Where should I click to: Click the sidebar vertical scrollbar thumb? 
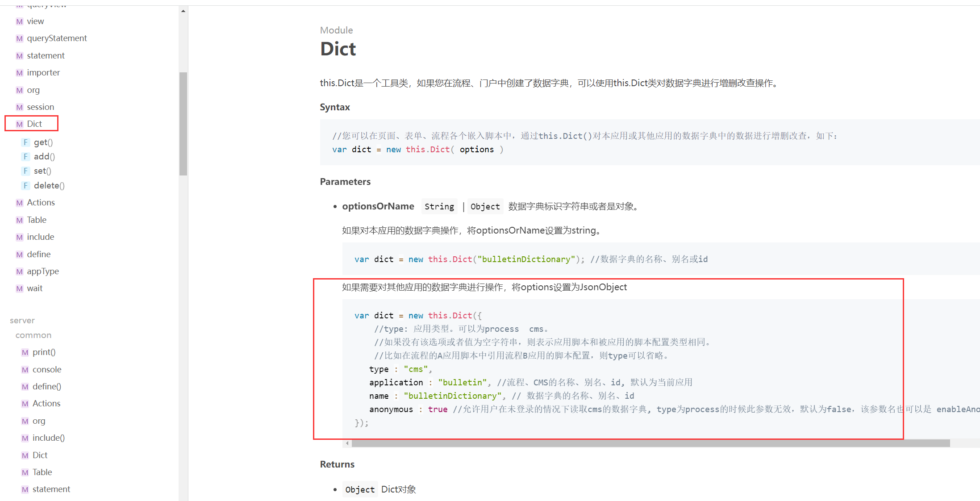(x=183, y=124)
